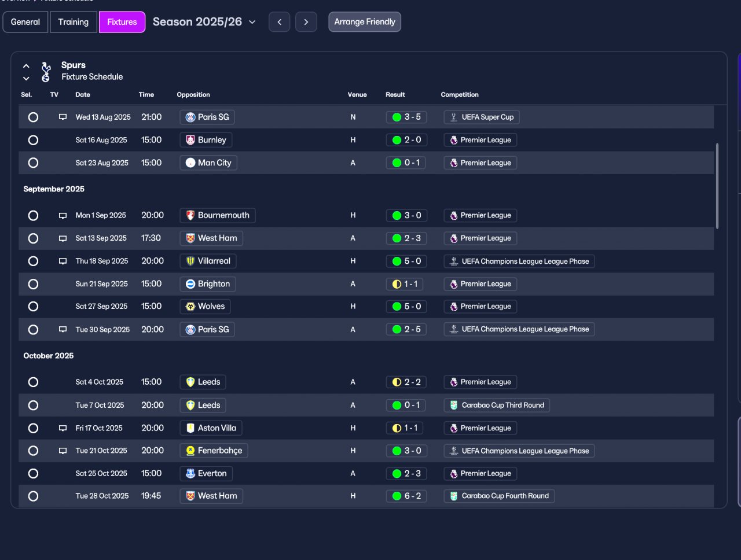Click the TV icon on the Aston Villa fixture
Viewport: 741px width, 560px height.
point(63,429)
